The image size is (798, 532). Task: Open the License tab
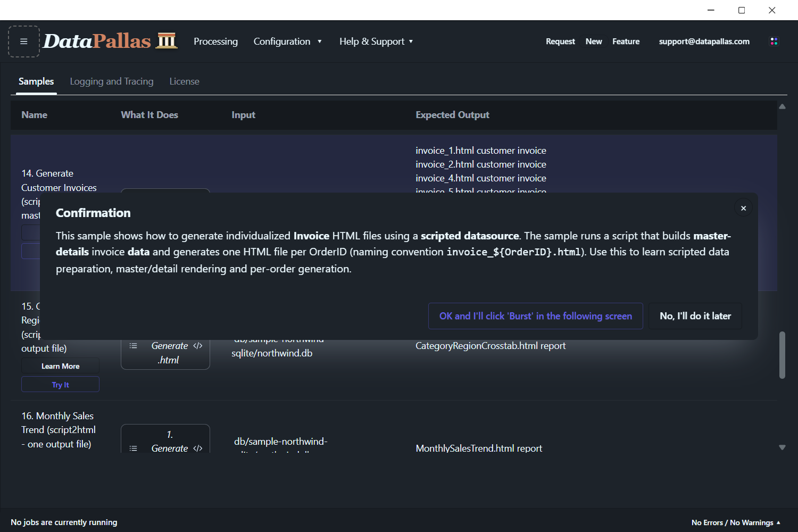click(x=184, y=81)
